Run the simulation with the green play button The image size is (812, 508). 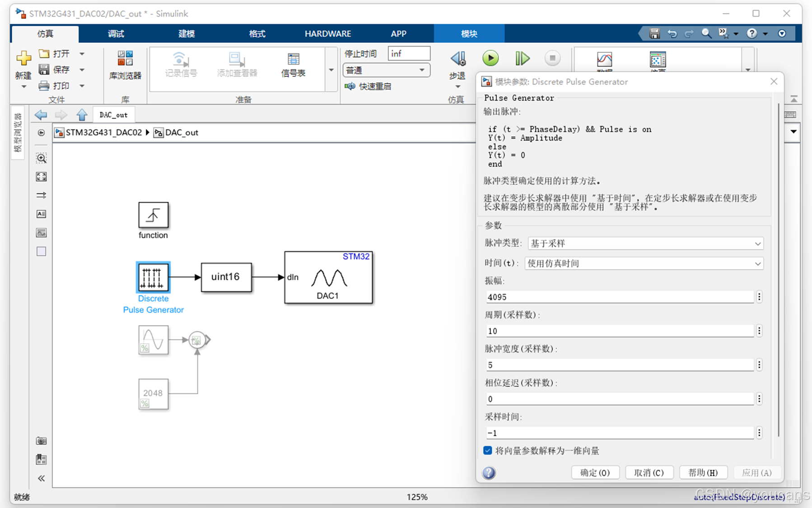[490, 58]
